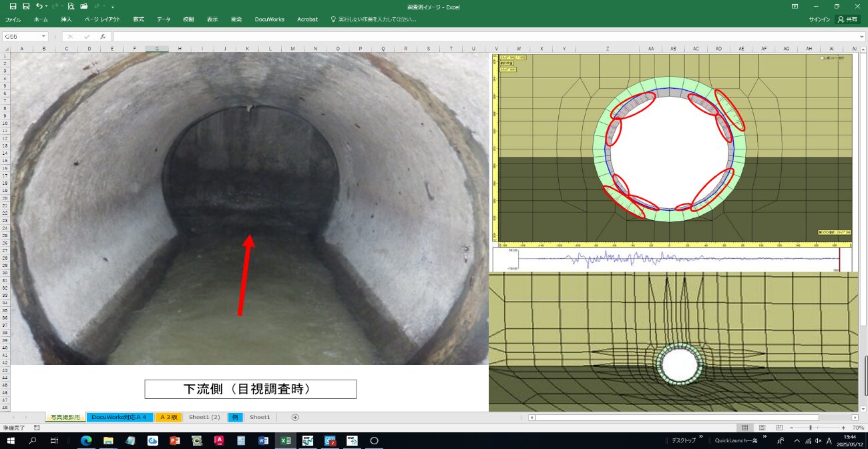Open Print Preview from quick access toolbar
Screen dimensions: 868x449
pos(71,6)
